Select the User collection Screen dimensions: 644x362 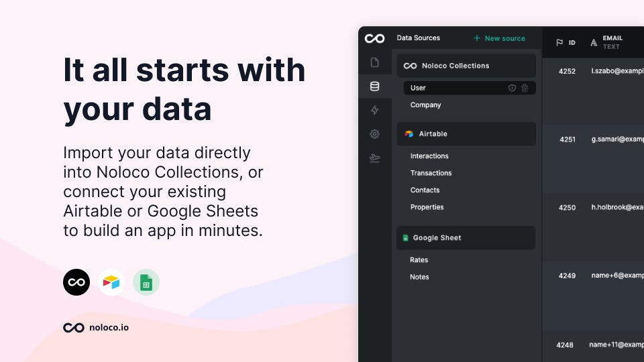coord(470,88)
